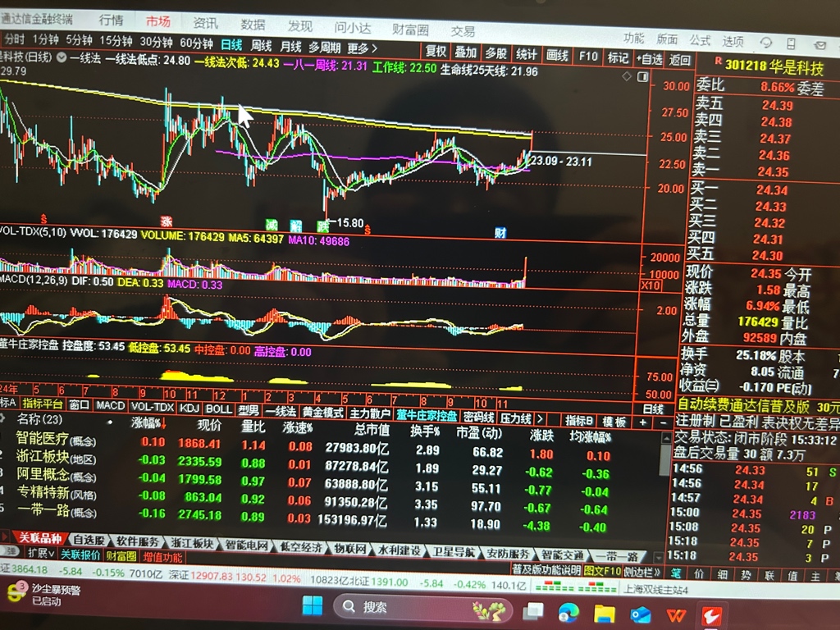The width and height of the screenshot is (840, 630).
Task: Click the F10 company info button
Action: (x=587, y=57)
